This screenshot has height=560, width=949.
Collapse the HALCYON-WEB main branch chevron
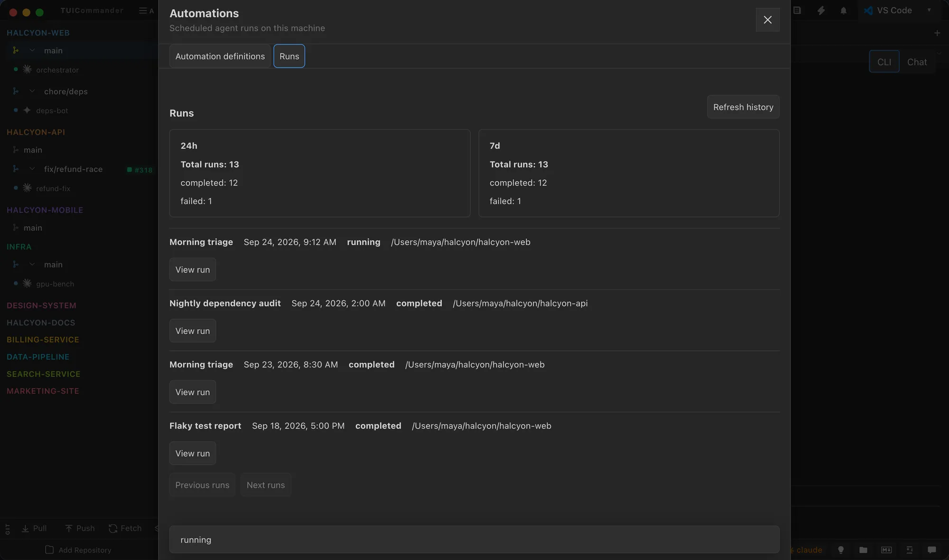click(x=32, y=50)
